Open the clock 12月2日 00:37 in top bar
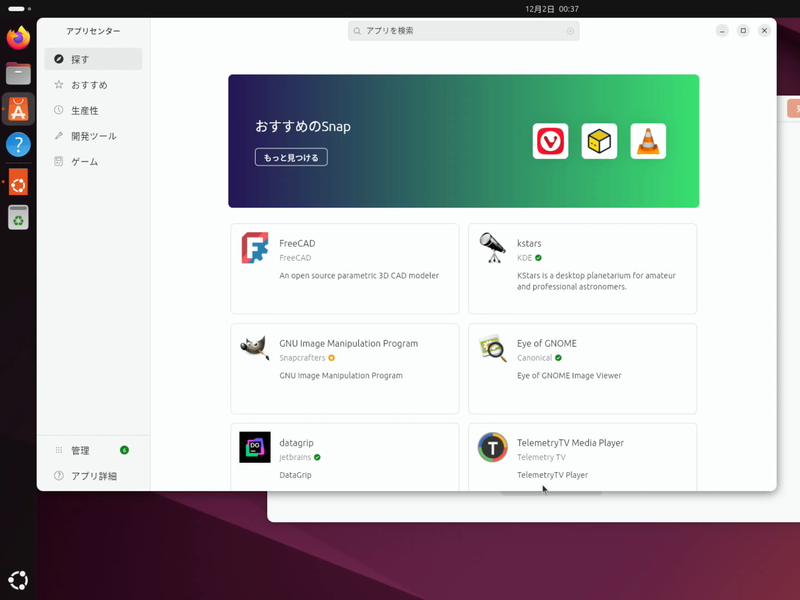 point(552,9)
